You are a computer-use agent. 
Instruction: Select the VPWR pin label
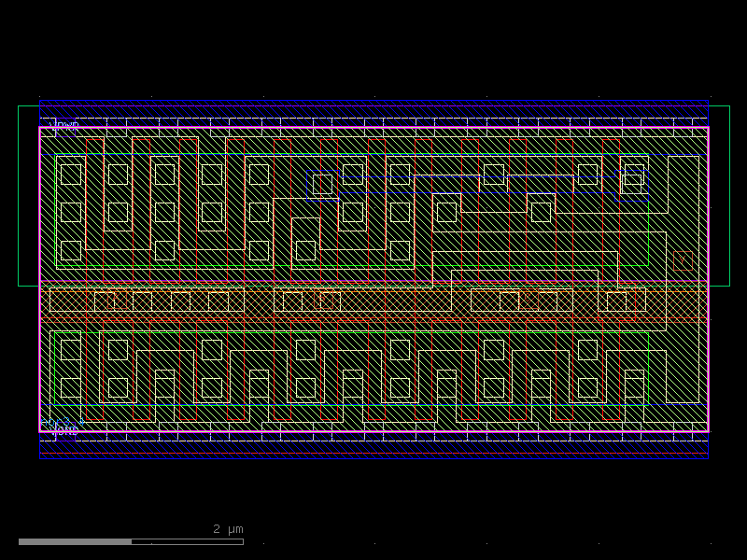click(x=66, y=124)
